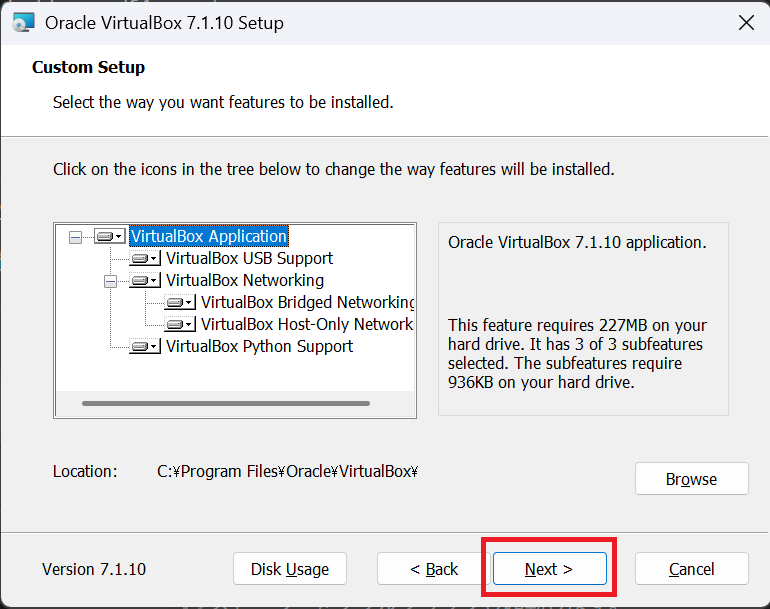Select the VirtualBox Networking text entry
The height and width of the screenshot is (609, 770).
[245, 281]
